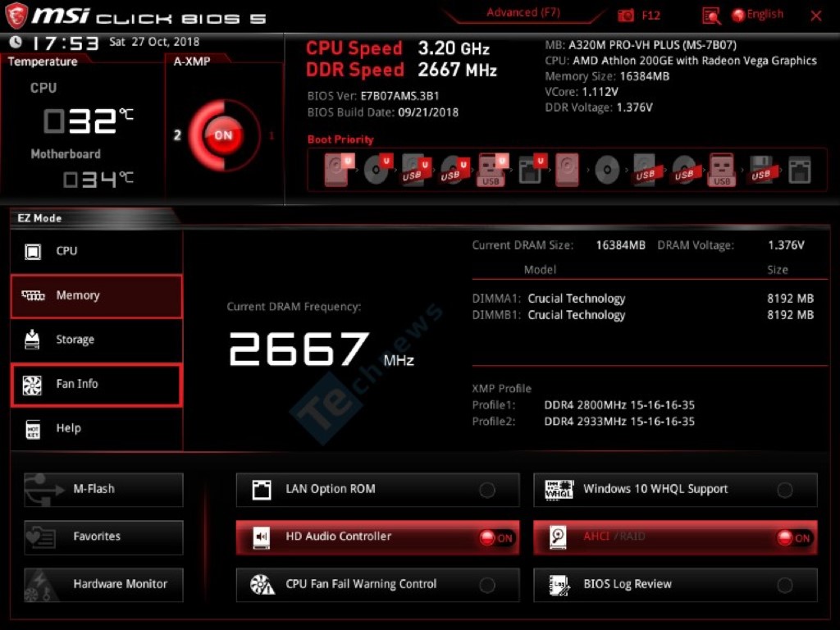This screenshot has height=630, width=840.
Task: Open the CPU tab in EZ Mode
Action: pyautogui.click(x=97, y=251)
